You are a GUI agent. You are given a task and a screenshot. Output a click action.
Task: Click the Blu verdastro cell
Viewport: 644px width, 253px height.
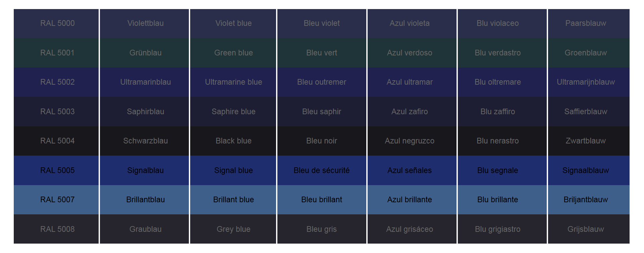click(497, 53)
